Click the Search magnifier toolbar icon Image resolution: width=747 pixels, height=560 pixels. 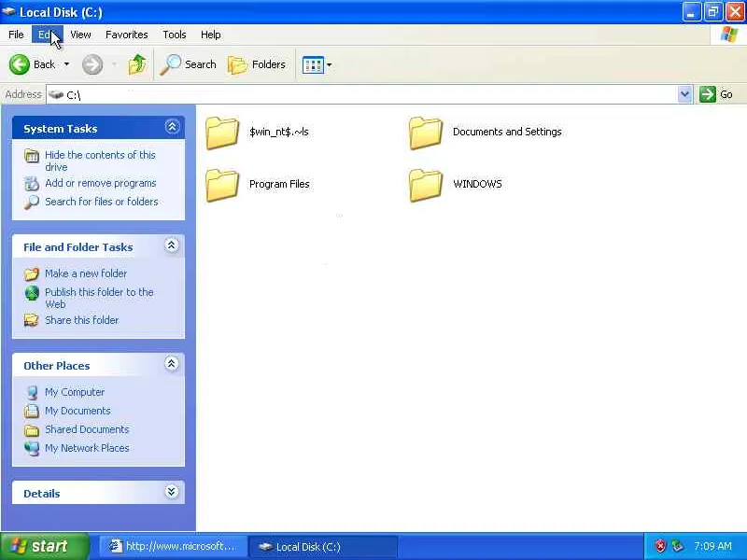click(170, 64)
